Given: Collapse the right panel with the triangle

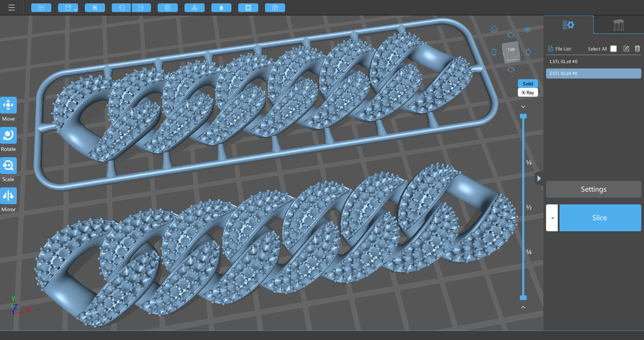Looking at the screenshot, I should click(539, 179).
